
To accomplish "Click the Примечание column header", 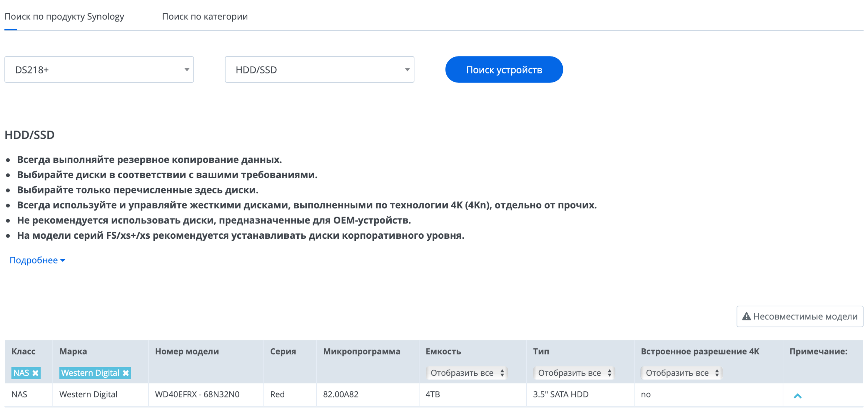I will click(818, 351).
